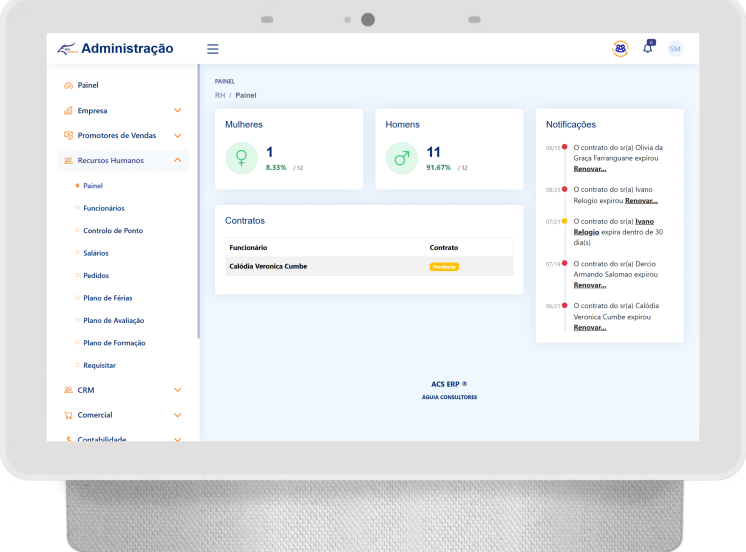Open Funcionários submenu item
The height and width of the screenshot is (552, 746).
pos(104,208)
